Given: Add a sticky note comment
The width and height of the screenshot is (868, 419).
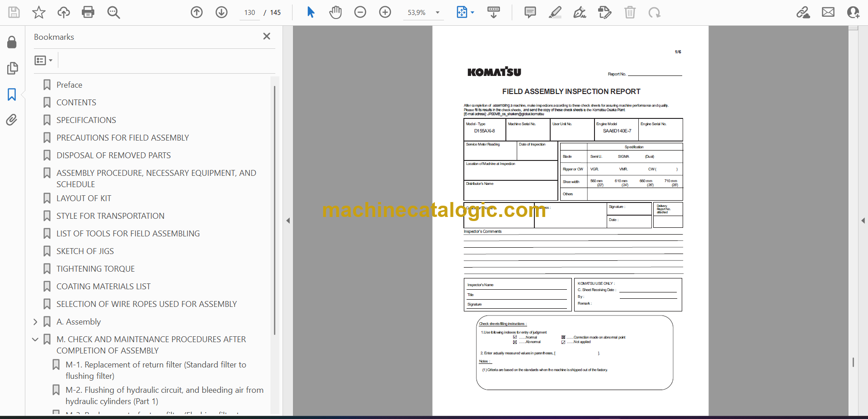Looking at the screenshot, I should coord(530,12).
